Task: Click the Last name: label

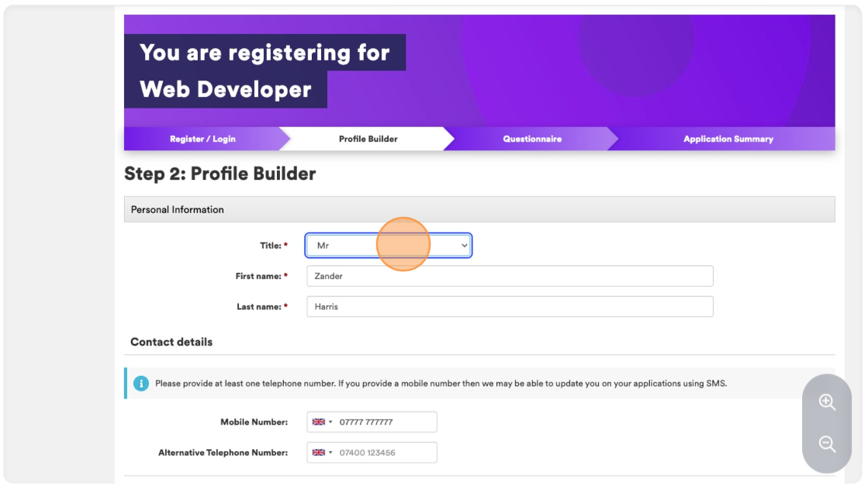Action: pyautogui.click(x=262, y=306)
